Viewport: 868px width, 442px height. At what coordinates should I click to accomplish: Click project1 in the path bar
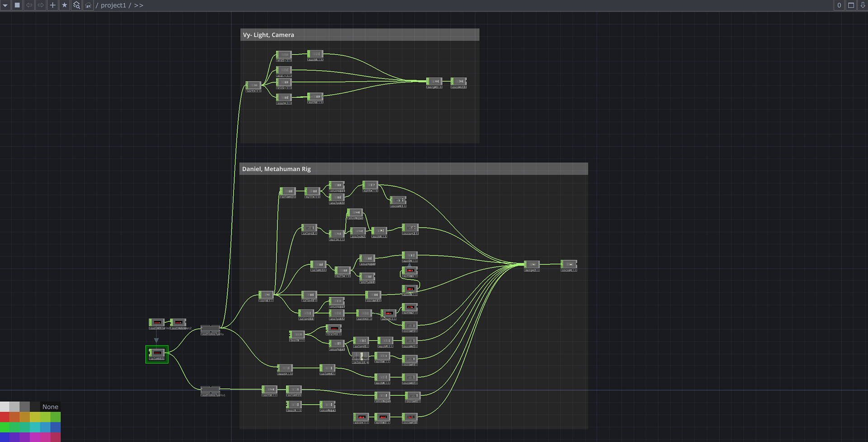tap(113, 5)
